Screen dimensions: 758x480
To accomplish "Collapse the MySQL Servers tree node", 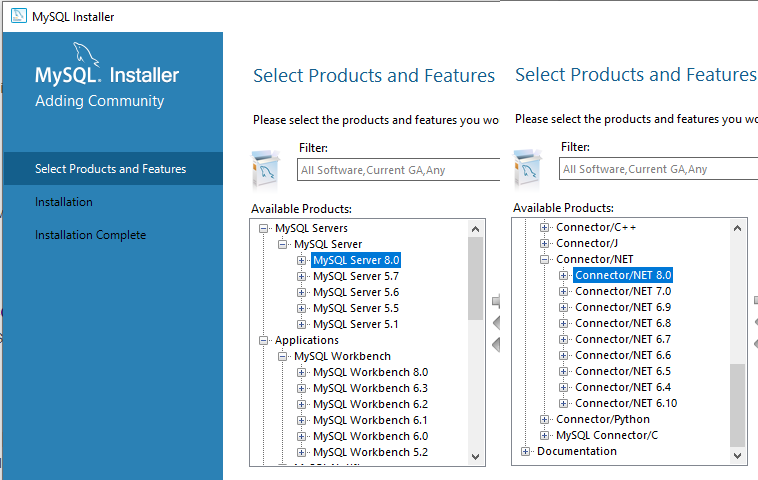I will tap(263, 228).
